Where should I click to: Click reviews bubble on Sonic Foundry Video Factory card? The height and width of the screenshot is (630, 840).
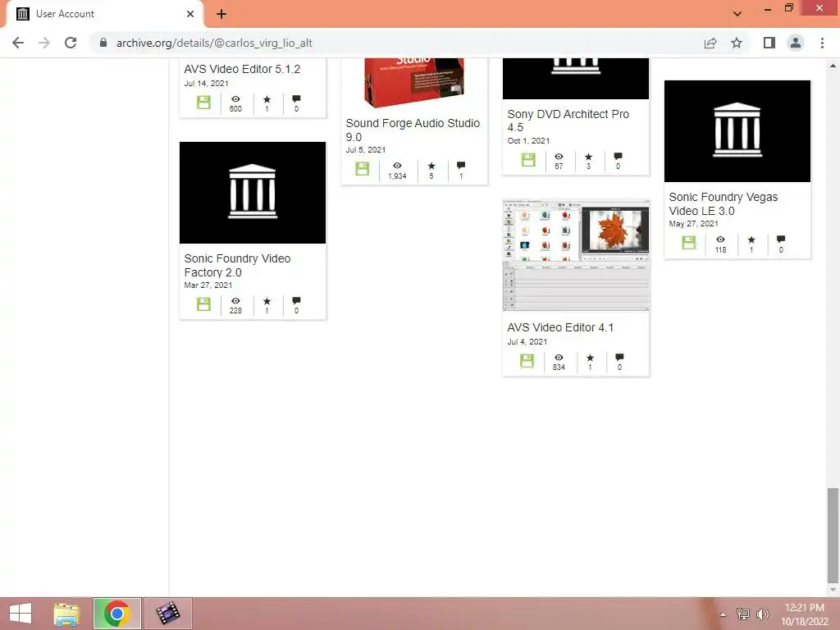tap(296, 301)
